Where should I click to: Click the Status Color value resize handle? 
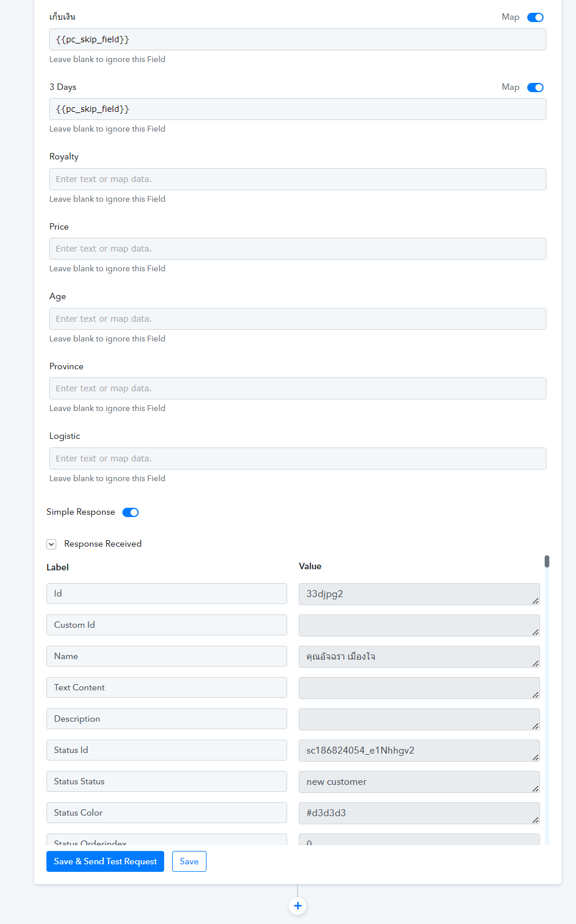pyautogui.click(x=535, y=820)
